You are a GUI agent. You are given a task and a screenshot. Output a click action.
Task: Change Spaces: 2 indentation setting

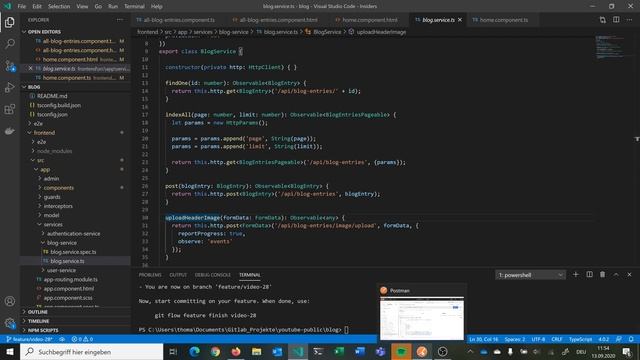point(515,339)
